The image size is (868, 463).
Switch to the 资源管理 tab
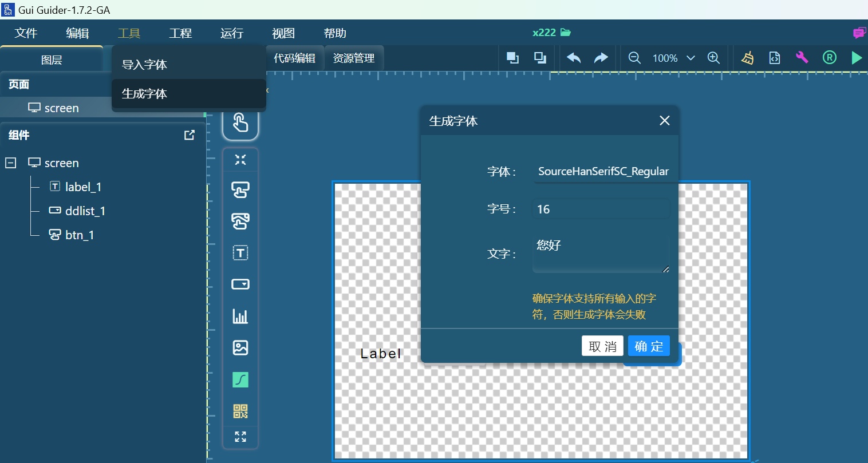354,57
